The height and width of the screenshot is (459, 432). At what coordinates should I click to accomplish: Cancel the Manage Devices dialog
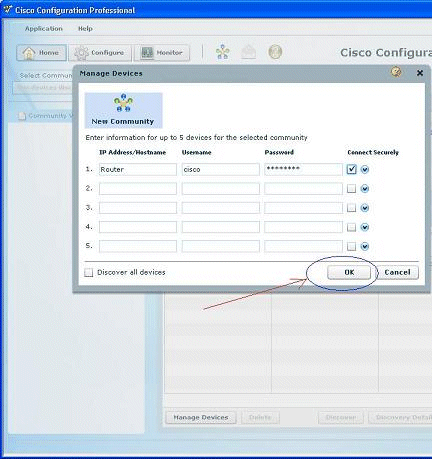(397, 272)
